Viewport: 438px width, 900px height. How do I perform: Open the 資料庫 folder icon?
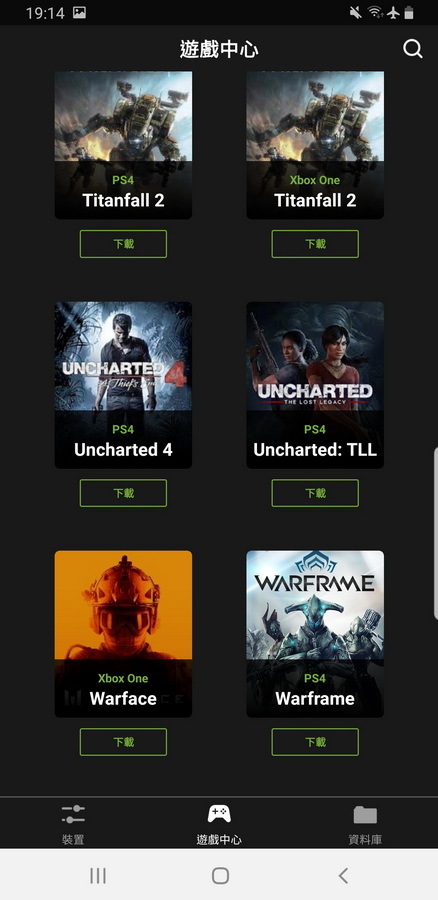tap(365, 814)
